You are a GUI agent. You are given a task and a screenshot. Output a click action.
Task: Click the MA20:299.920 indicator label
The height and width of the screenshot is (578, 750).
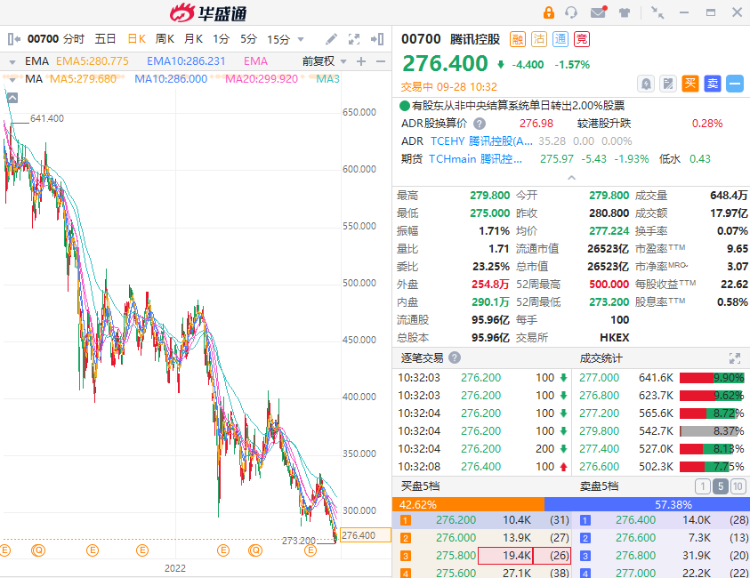click(261, 79)
